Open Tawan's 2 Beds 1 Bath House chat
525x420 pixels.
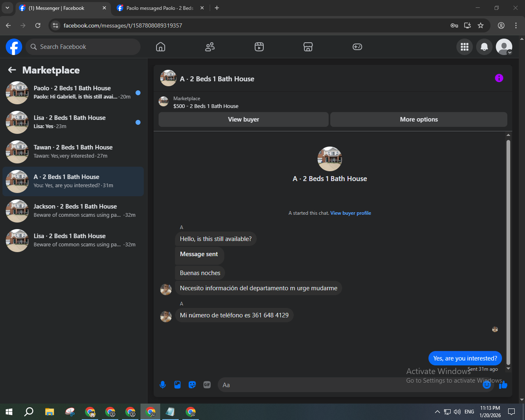click(x=73, y=152)
